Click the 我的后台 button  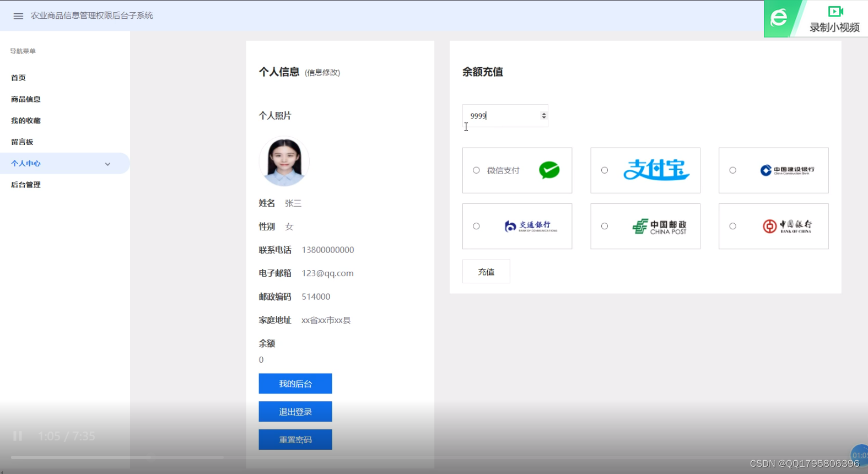coord(295,384)
